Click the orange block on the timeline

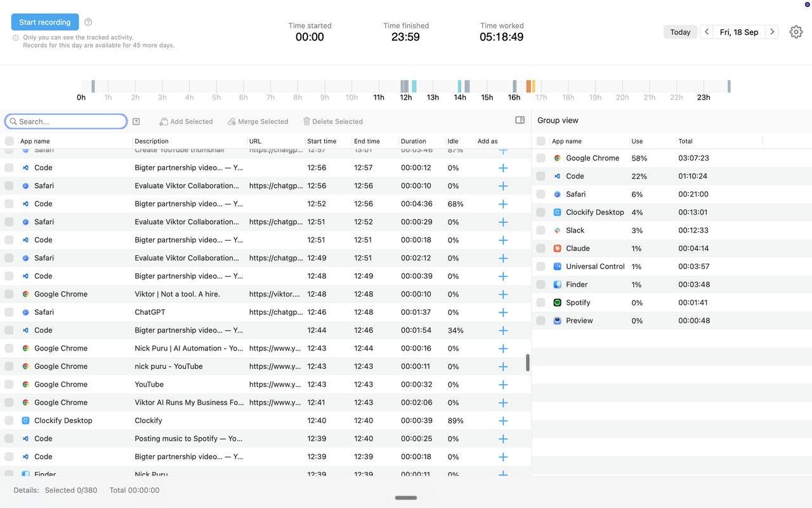click(x=528, y=86)
